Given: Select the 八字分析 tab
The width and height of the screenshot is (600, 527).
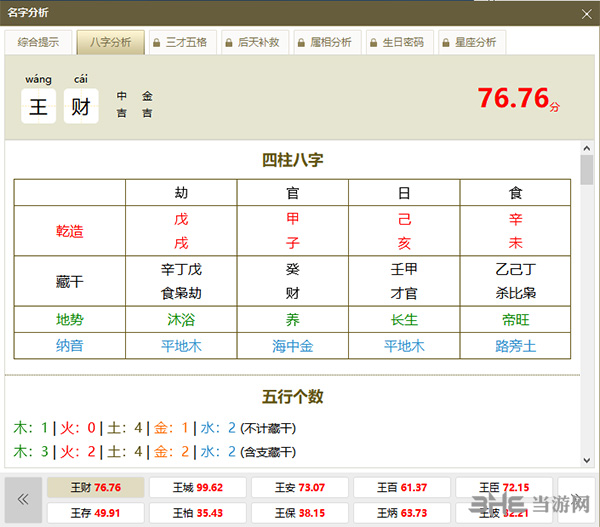Looking at the screenshot, I should (x=110, y=42).
